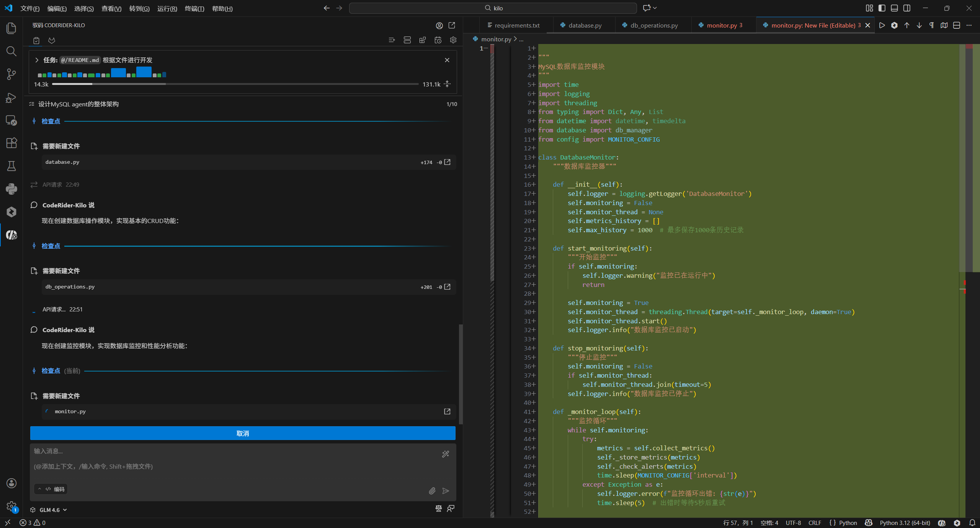
Task: Click the attach file paperclip icon
Action: coord(432,491)
